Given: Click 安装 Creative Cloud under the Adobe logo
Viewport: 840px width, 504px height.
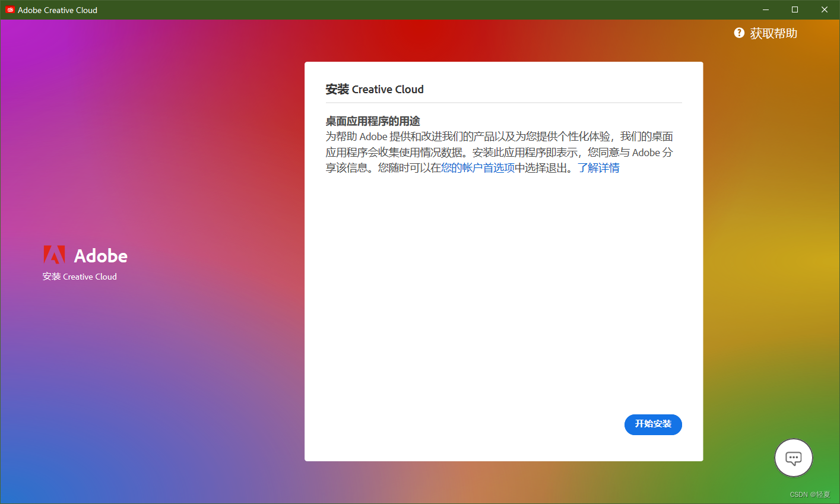Looking at the screenshot, I should [80, 277].
